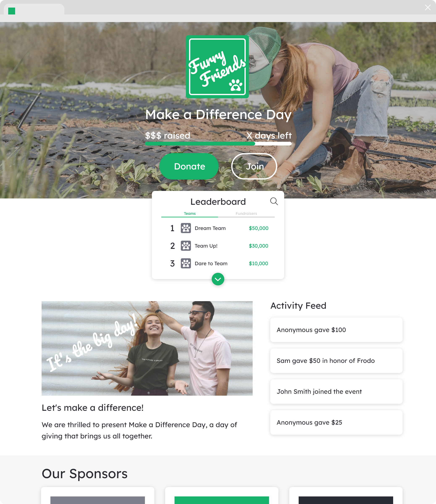Screen dimensions: 436x504
Task: Close the preview window with the X
Action: [428, 7]
